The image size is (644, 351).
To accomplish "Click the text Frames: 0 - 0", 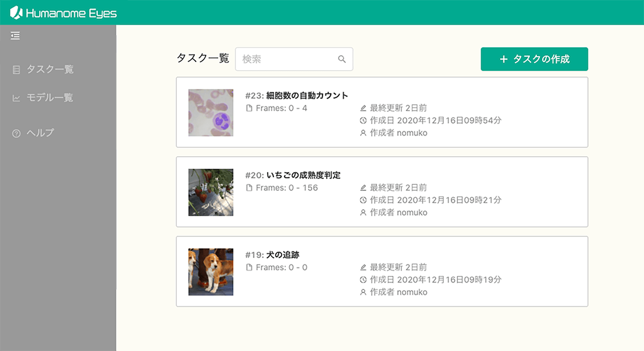I will pos(282,268).
